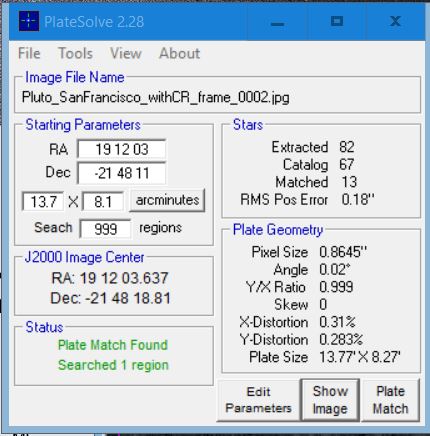Viewport: 430px width, 436px height.
Task: Click the Dec starting parameter field
Action: tap(122, 173)
